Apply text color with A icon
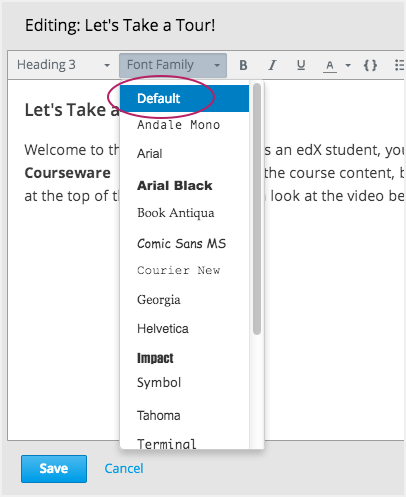 (x=330, y=65)
